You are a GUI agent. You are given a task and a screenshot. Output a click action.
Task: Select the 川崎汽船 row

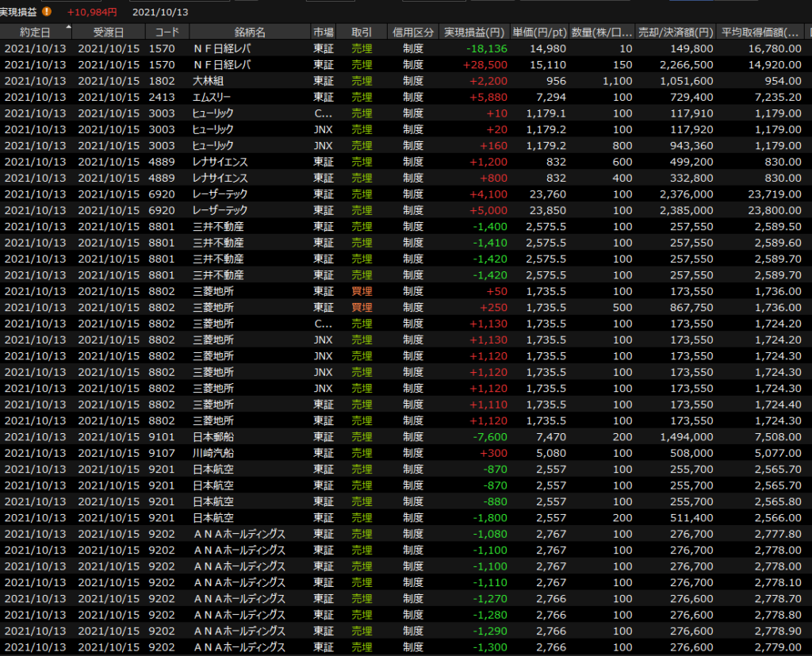(213, 453)
